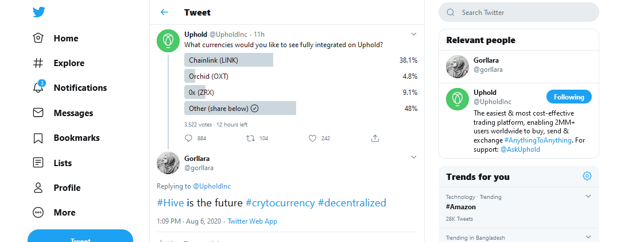Expand the #Amazon trend options chevron
This screenshot has height=242, width=644.
pyautogui.click(x=588, y=197)
